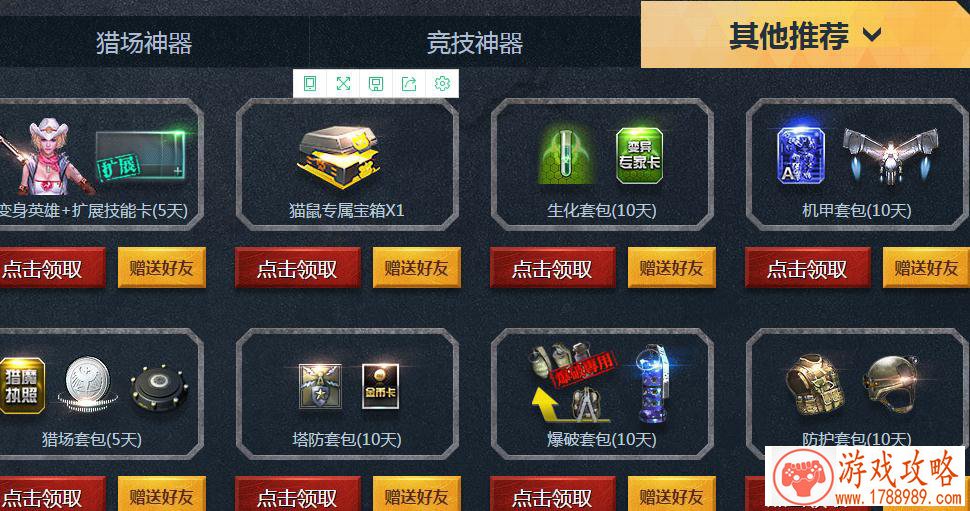Click the save icon in floating toolbar
Viewport: 970px width, 511px height.
point(376,84)
